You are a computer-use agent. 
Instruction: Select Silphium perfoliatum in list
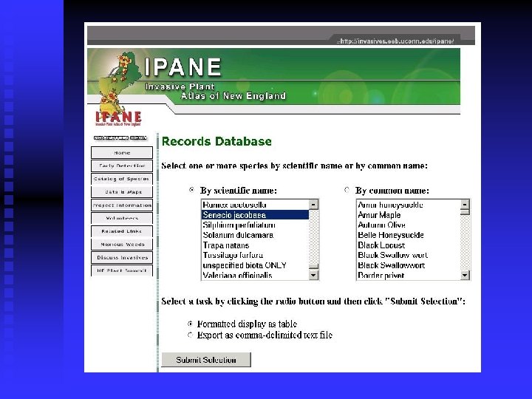[255, 225]
